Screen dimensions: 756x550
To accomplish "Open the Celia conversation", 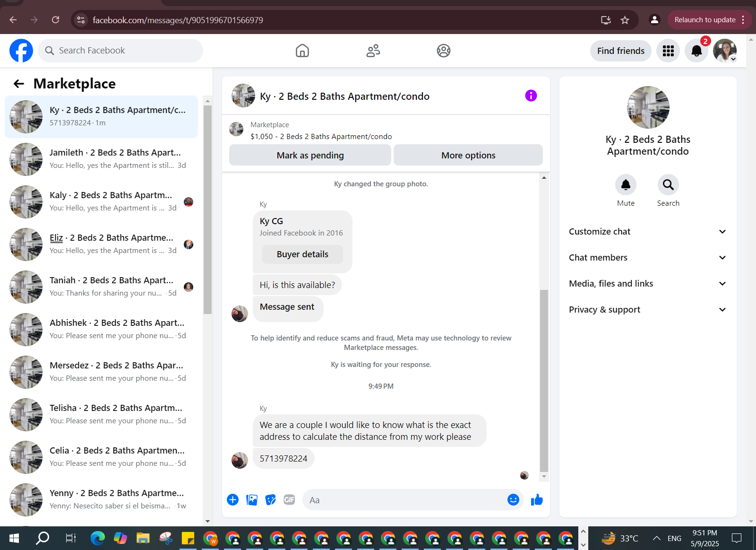I will (x=102, y=457).
